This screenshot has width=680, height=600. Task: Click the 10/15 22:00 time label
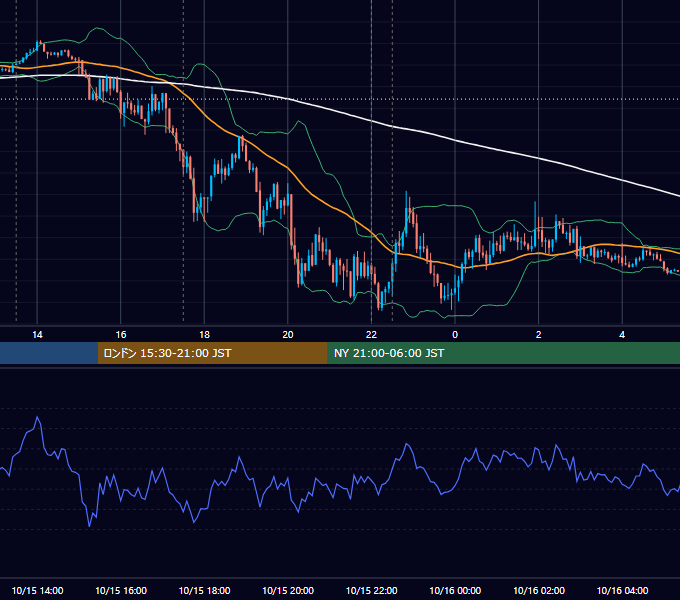(371, 590)
